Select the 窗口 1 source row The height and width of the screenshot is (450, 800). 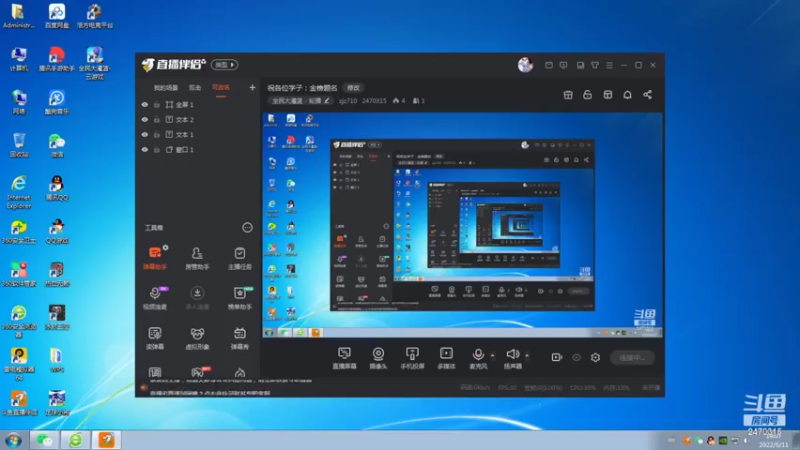pyautogui.click(x=198, y=149)
